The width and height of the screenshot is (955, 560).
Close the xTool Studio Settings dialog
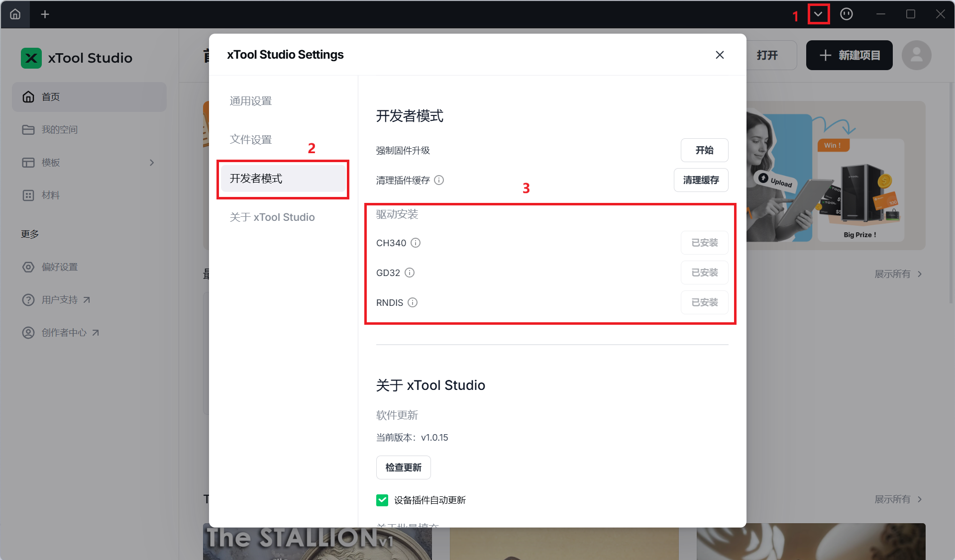click(720, 55)
